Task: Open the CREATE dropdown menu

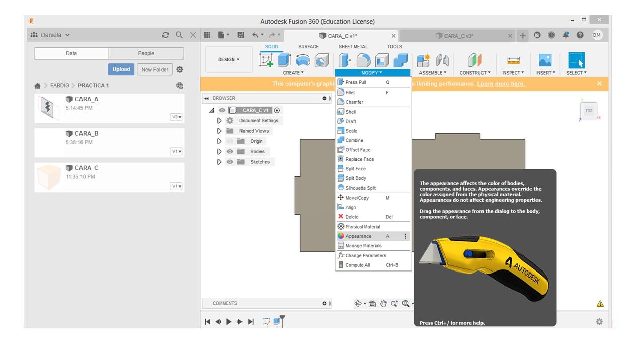Action: click(x=293, y=73)
